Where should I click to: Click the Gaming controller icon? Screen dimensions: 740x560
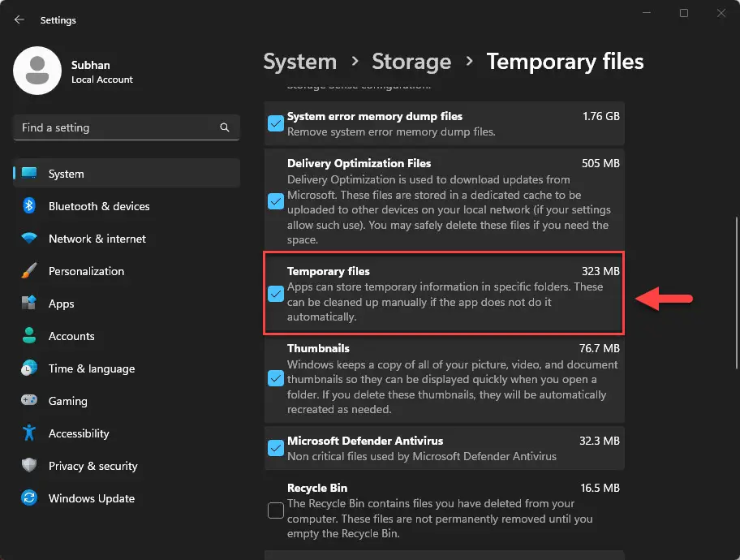(29, 401)
